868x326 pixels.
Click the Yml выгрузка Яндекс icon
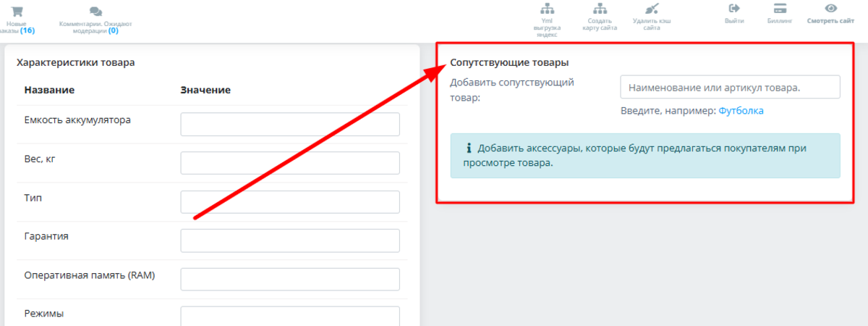click(x=547, y=9)
